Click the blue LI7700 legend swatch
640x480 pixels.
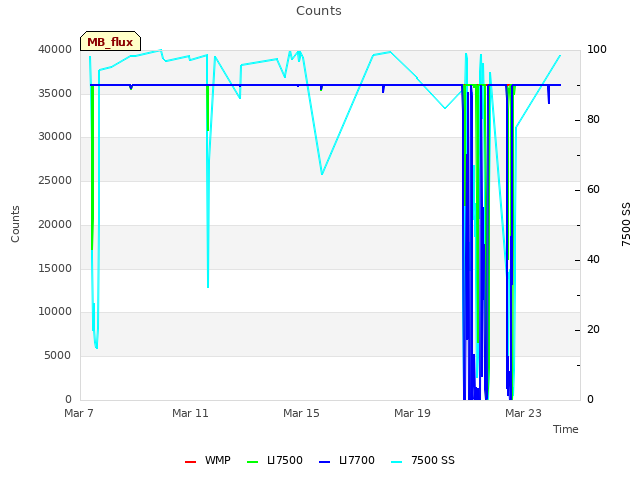point(324,462)
